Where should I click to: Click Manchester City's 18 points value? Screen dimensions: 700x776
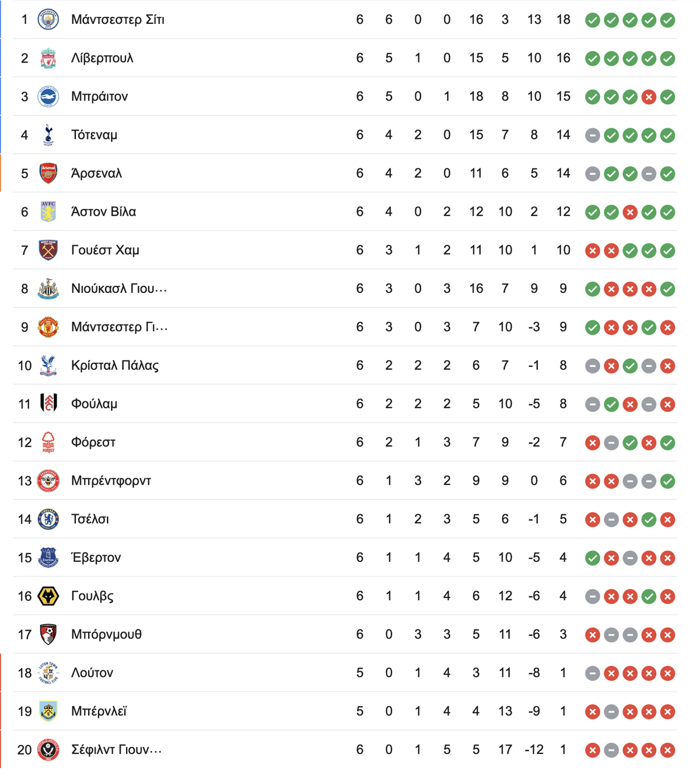pyautogui.click(x=563, y=19)
